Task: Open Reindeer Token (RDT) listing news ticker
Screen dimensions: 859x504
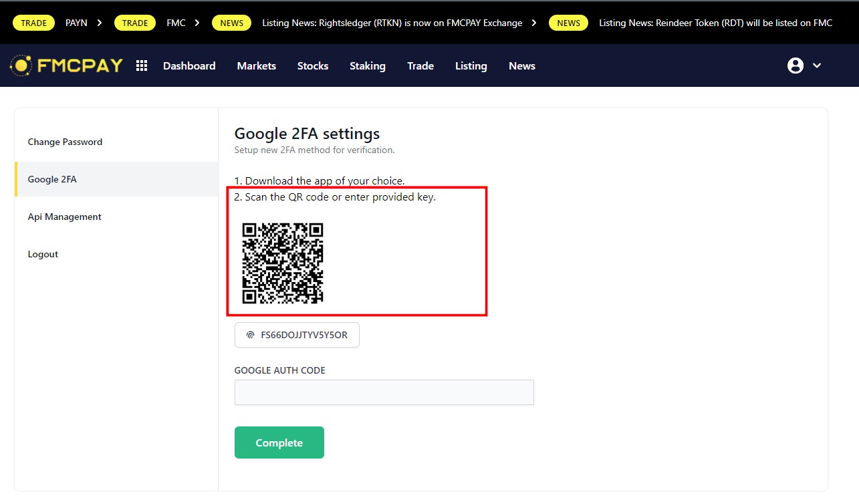Action: point(715,23)
